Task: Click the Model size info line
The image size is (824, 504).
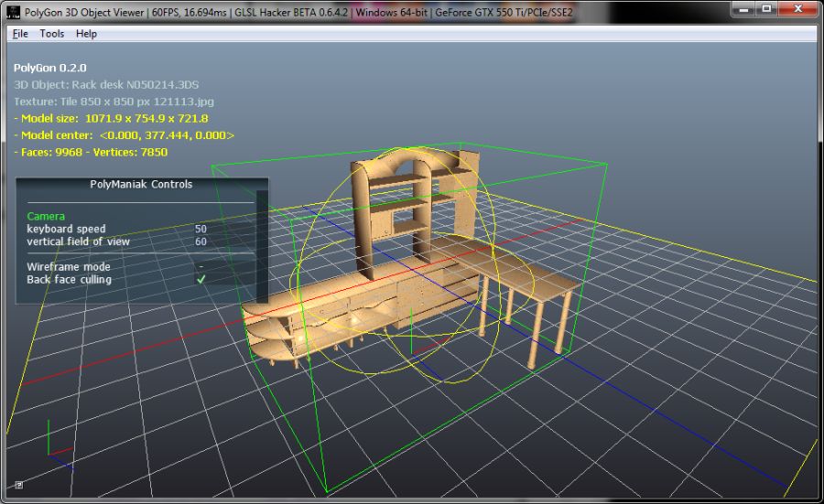Action: click(111, 118)
